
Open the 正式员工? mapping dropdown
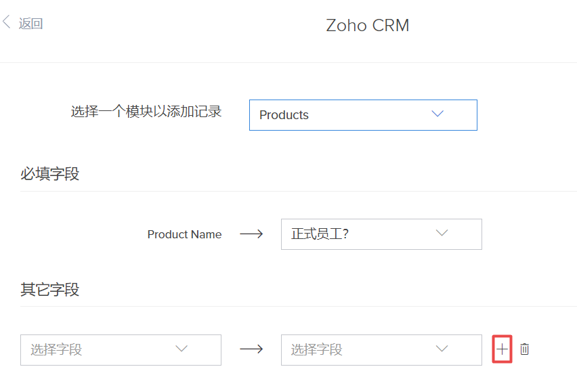click(381, 234)
